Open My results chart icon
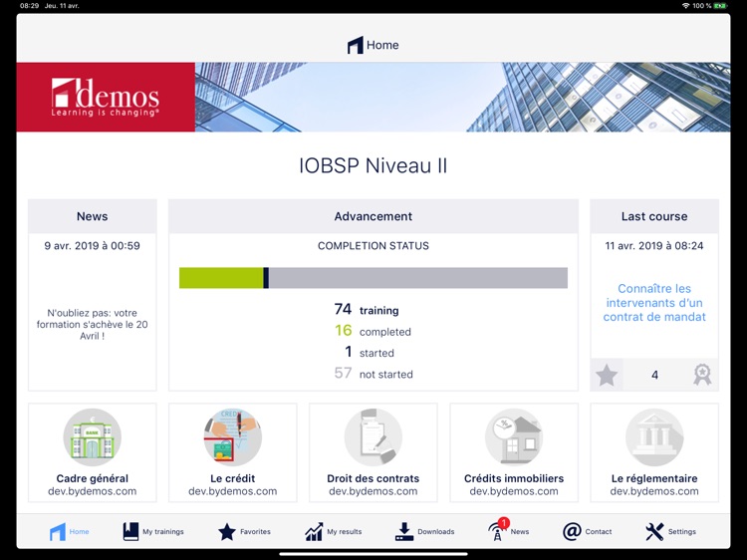Screen dimensions: 747x560 tap(314, 531)
